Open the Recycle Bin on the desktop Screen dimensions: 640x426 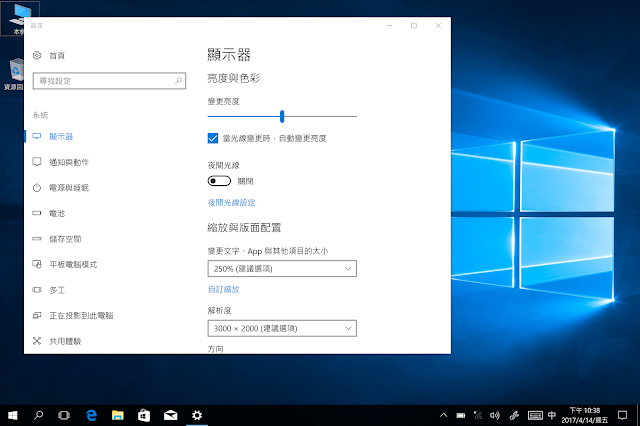coord(15,74)
